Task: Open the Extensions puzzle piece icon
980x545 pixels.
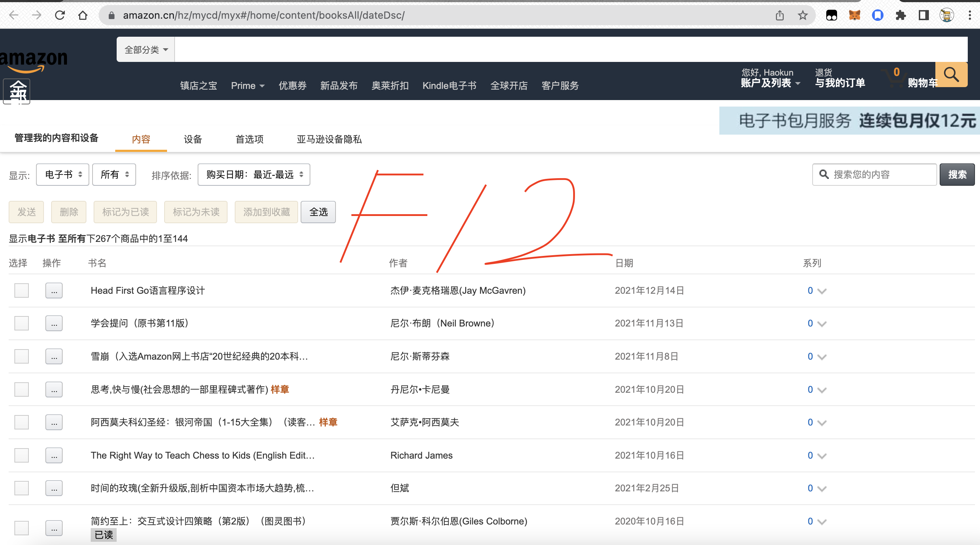Action: pos(900,15)
